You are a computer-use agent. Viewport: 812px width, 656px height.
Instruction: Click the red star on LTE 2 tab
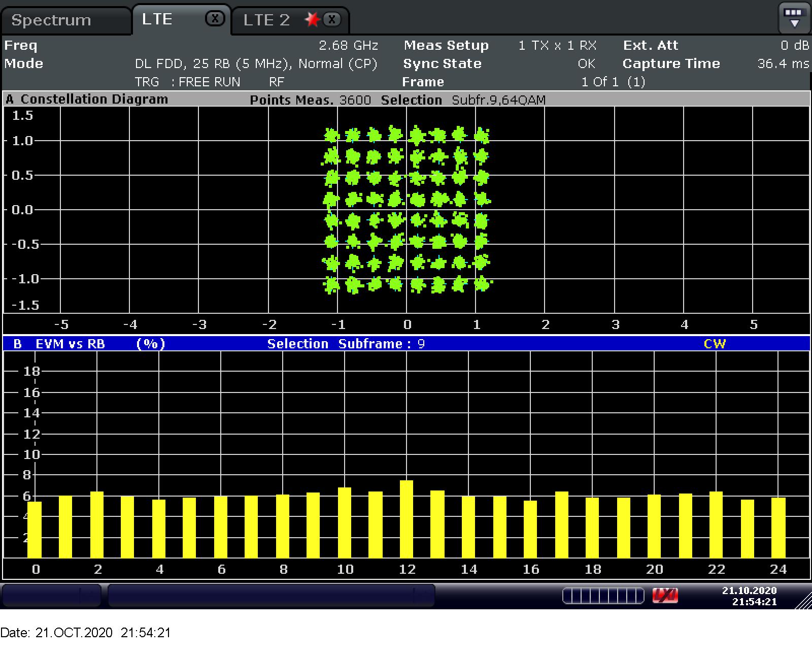(312, 20)
